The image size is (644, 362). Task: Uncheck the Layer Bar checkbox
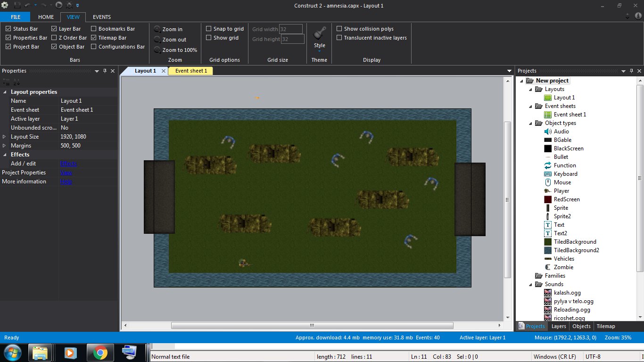(54, 29)
